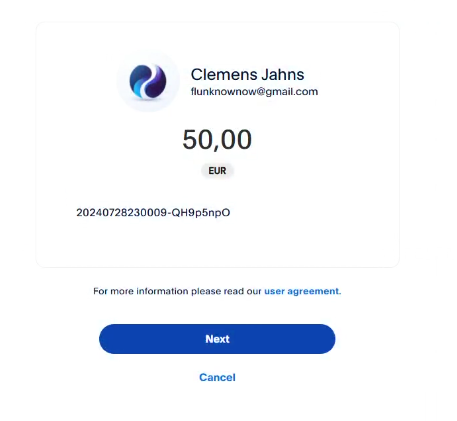Screen dimensions: 457x421
Task: Proceed with the blue Next button
Action: pyautogui.click(x=217, y=339)
